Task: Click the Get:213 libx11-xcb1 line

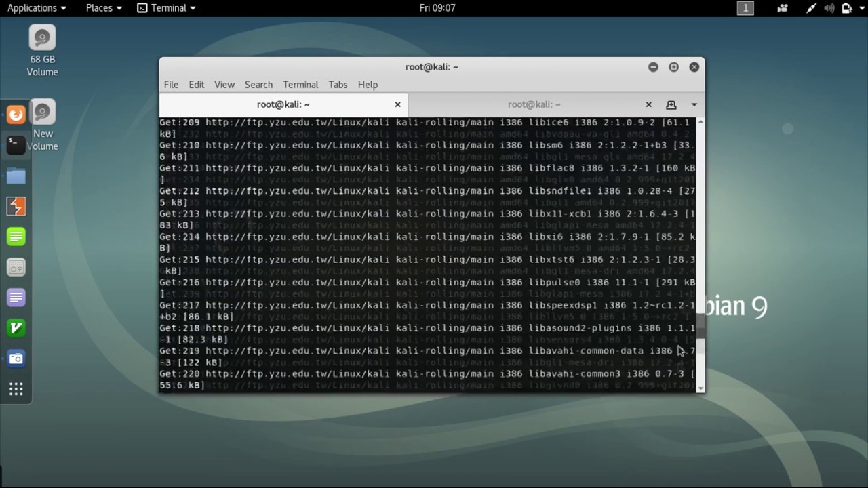Action: pyautogui.click(x=427, y=219)
